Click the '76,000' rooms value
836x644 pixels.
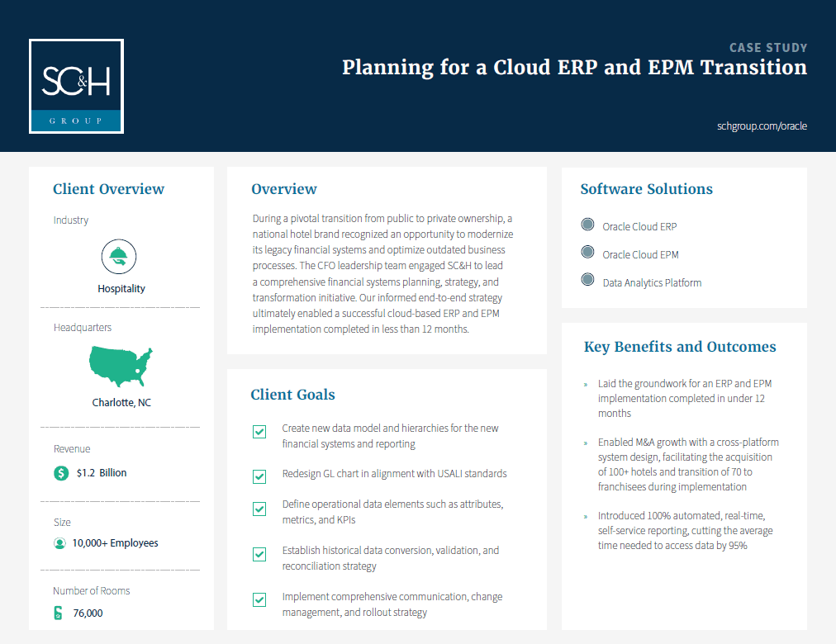pos(88,613)
